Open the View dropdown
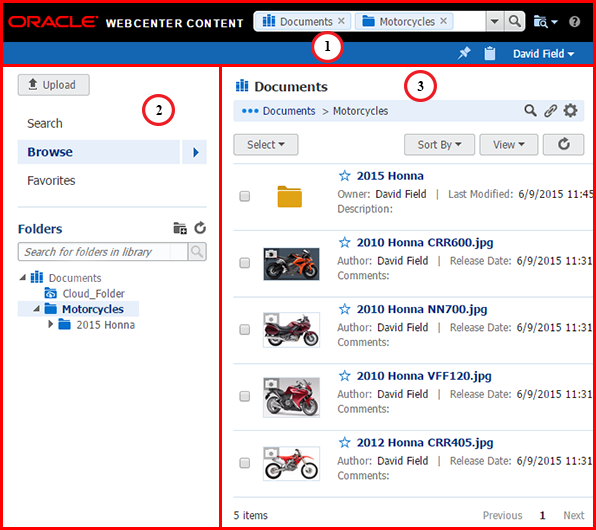Viewport: 596px width, 530px height. pos(509,144)
